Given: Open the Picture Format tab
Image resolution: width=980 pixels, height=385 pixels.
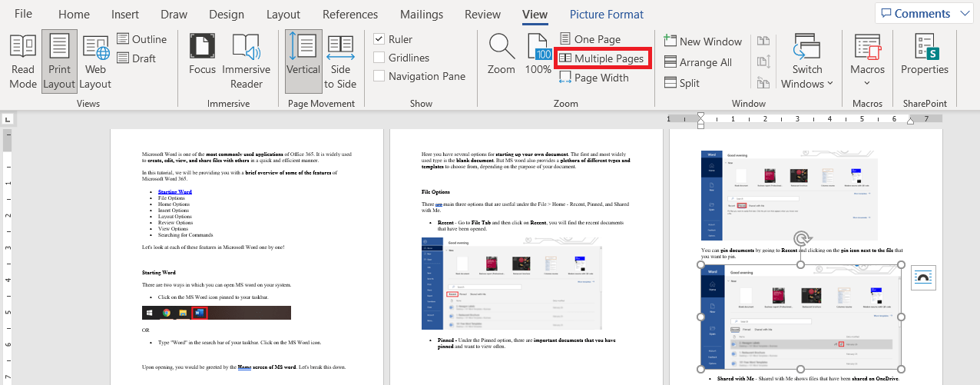Looking at the screenshot, I should [x=607, y=15].
